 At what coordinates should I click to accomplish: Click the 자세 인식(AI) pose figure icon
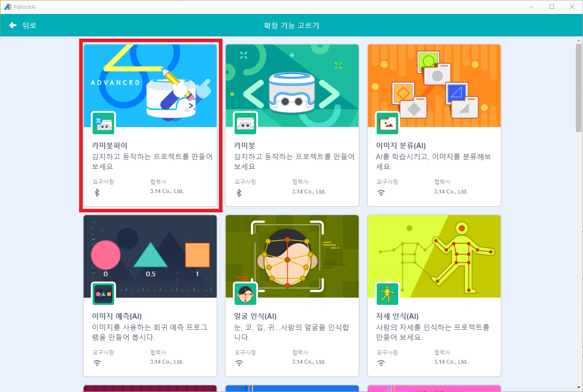387,294
